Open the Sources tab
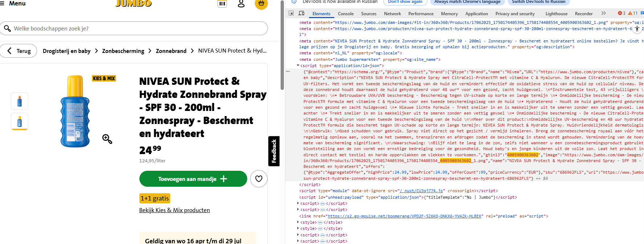Image resolution: width=644 pixels, height=244 pixels. coord(369,14)
